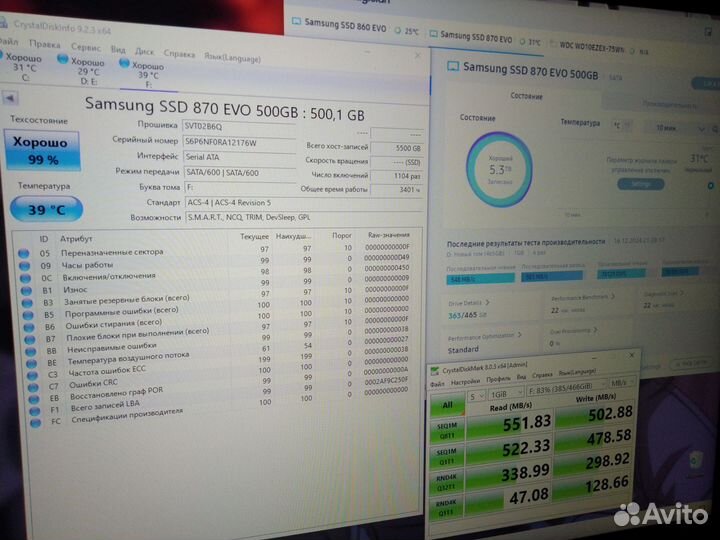This screenshot has width=720, height=540.
Task: Click status circle for BB Неисправимые ошибки
Action: (31, 352)
